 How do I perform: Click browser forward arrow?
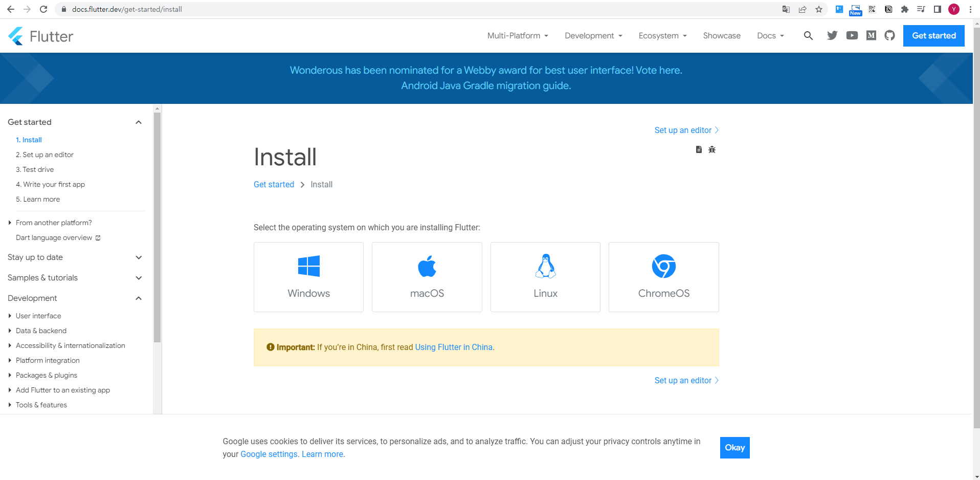coord(27,9)
